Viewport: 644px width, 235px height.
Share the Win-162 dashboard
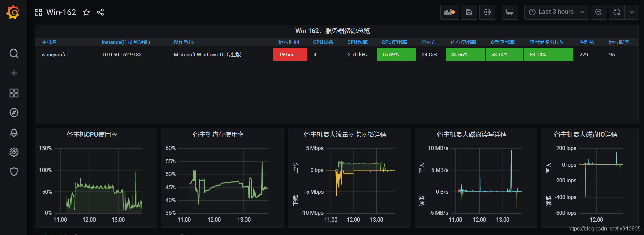[100, 12]
